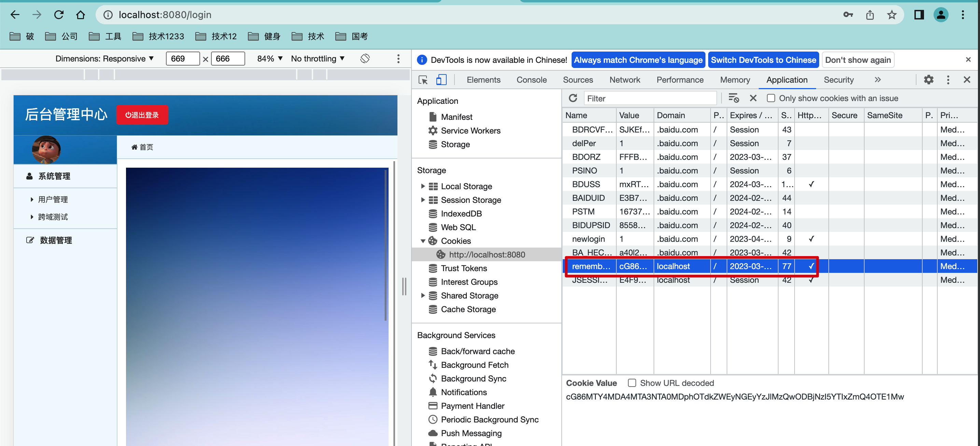Click clear all cookies icon

point(733,98)
